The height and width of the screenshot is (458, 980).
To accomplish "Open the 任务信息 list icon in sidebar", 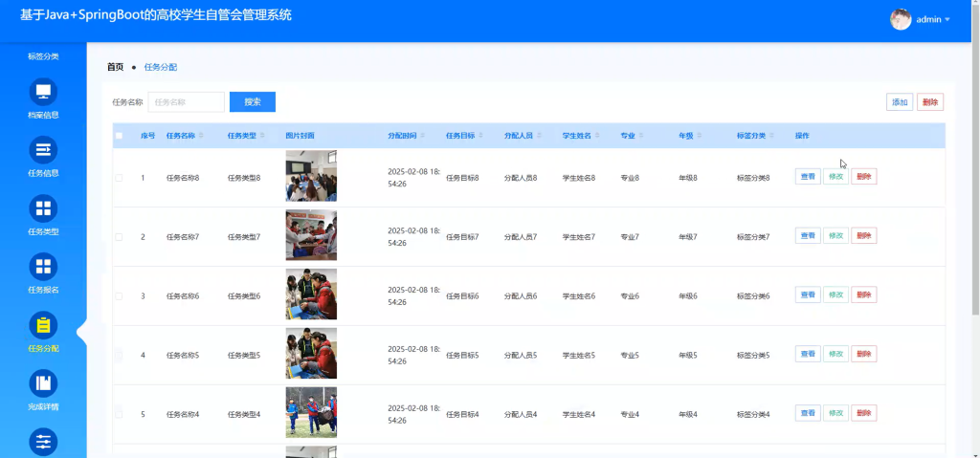I will click(43, 150).
